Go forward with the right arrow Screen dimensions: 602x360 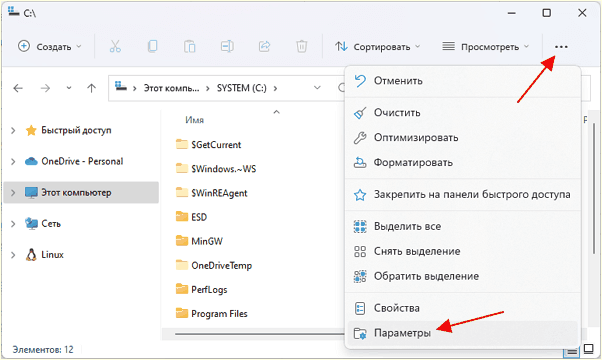coord(45,88)
